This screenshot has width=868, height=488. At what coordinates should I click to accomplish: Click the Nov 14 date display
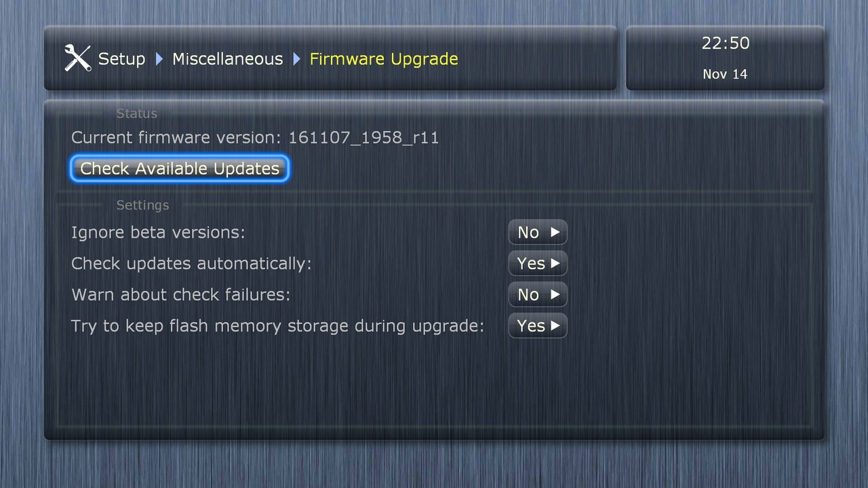(725, 74)
